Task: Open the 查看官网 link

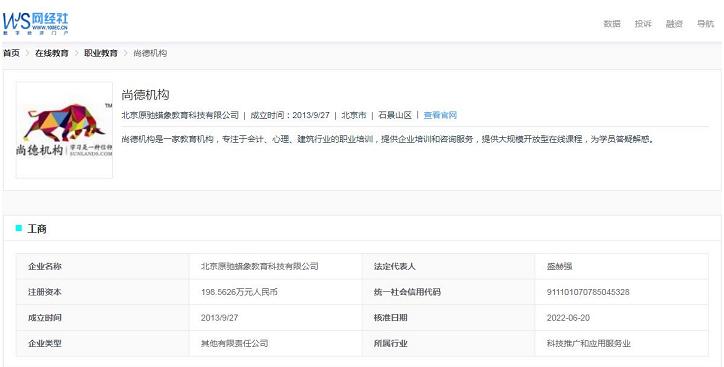Action: tap(440, 115)
